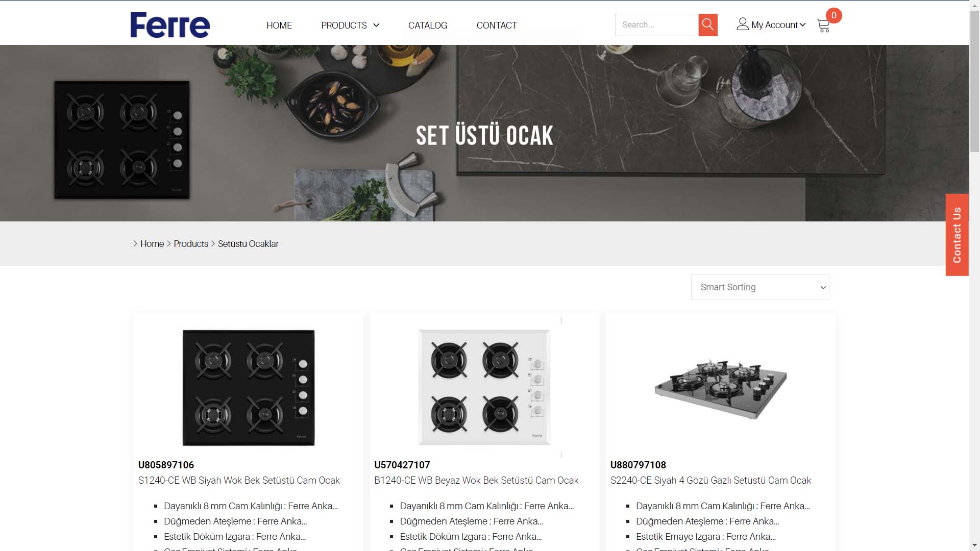The height and width of the screenshot is (551, 980).
Task: Open the CONTACT menu item
Action: [x=497, y=26]
